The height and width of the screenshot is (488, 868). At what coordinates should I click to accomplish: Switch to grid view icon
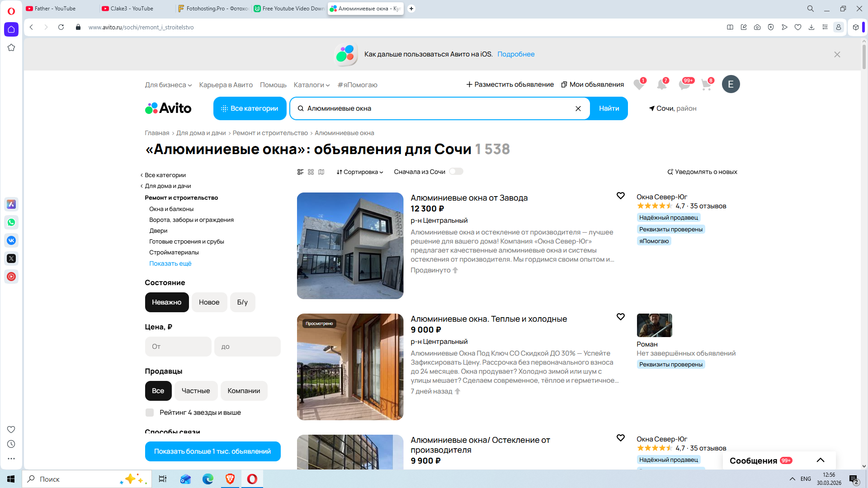coord(311,172)
